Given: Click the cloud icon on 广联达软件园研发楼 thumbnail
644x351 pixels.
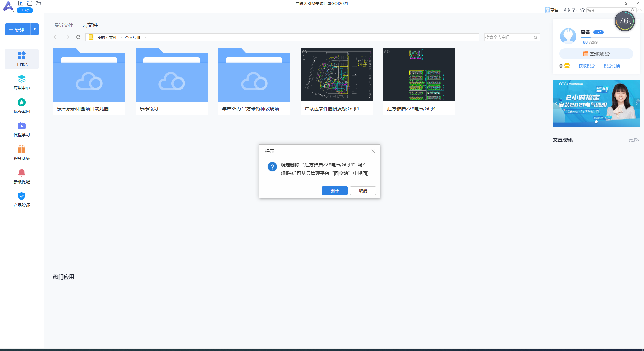Looking at the screenshot, I should [305, 52].
